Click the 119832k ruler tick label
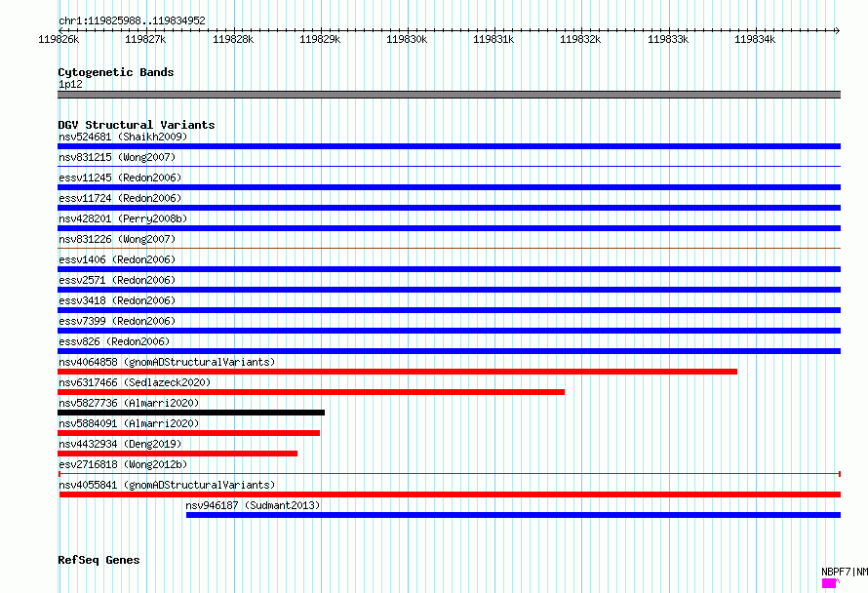 tap(580, 39)
